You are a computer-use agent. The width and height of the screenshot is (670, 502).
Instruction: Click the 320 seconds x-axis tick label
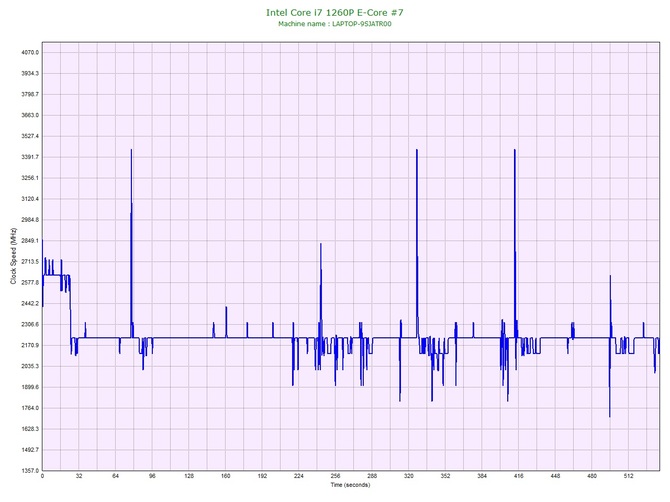pos(409,476)
